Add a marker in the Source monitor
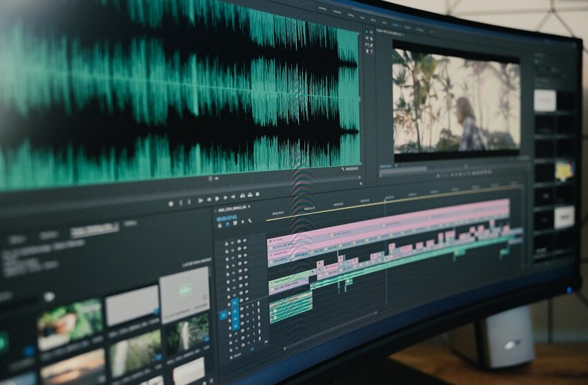This screenshot has width=588, height=385. pos(171,204)
